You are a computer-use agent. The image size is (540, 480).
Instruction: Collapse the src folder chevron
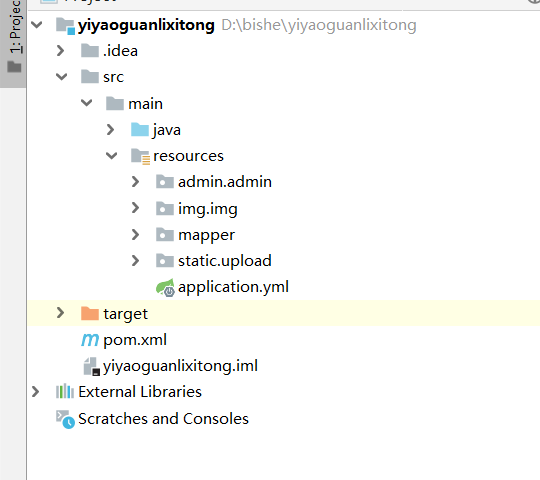pyautogui.click(x=61, y=76)
